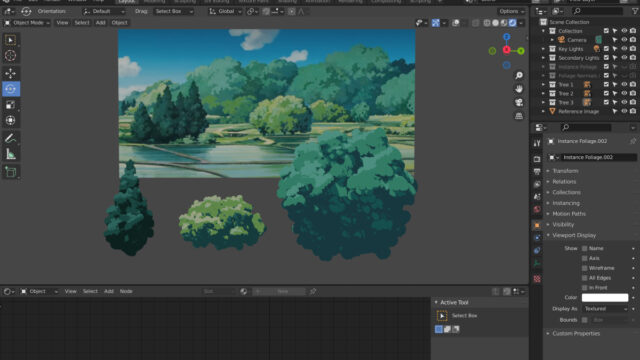This screenshot has height=360, width=640.
Task: Open viewport View menu
Action: [62, 23]
